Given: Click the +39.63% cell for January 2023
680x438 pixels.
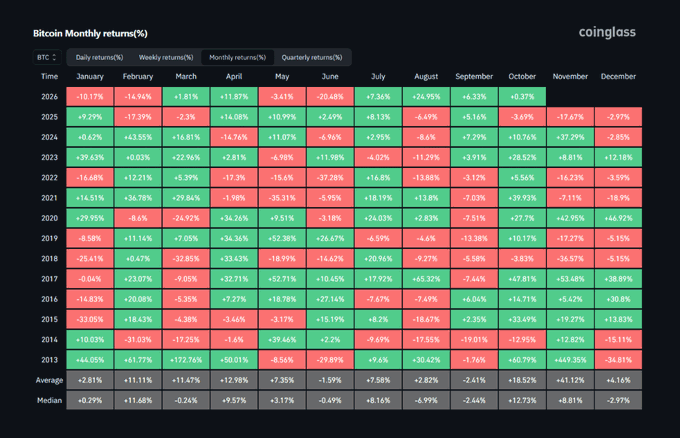Looking at the screenshot, I should pos(90,157).
